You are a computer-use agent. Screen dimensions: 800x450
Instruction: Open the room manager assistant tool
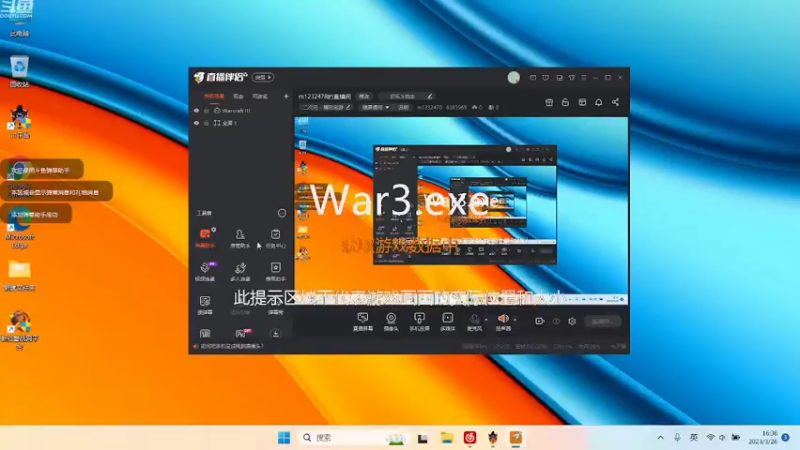tap(240, 238)
